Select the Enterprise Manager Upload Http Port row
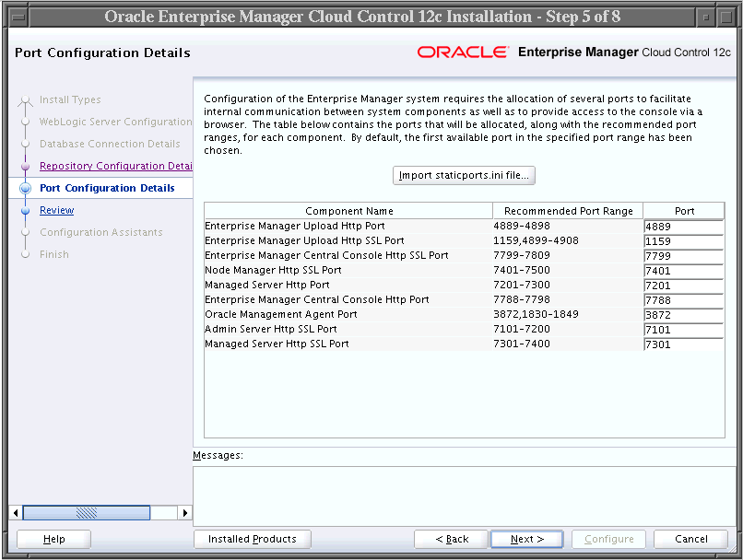743x560 pixels. [464, 227]
